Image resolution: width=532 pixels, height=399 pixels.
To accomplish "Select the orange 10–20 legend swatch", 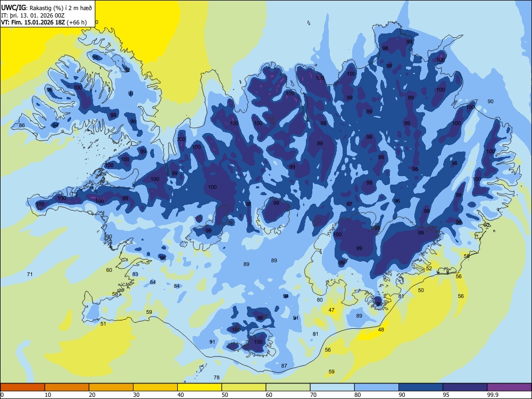I will (67, 387).
